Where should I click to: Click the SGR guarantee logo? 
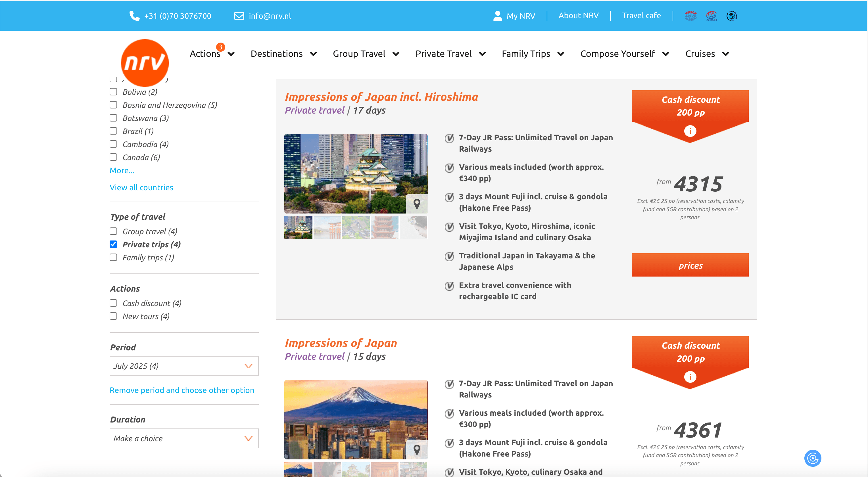(x=711, y=16)
